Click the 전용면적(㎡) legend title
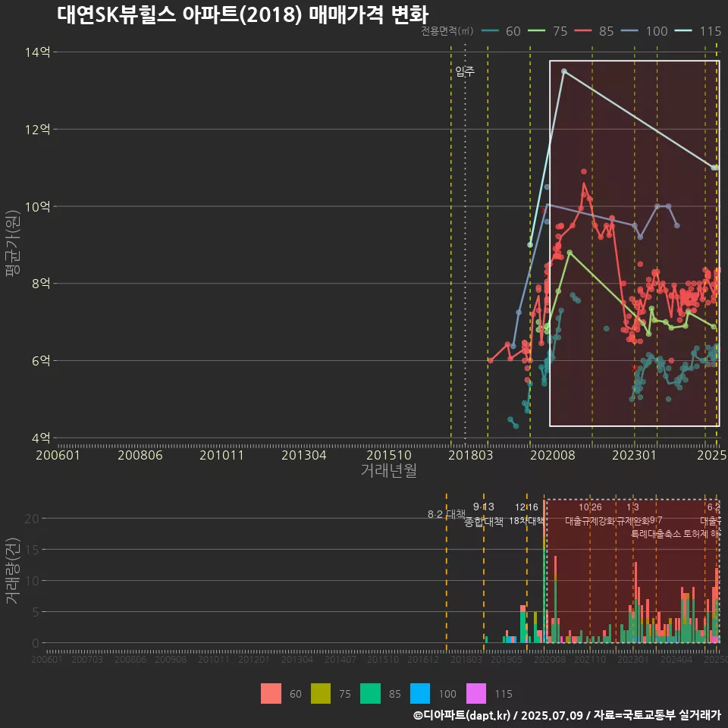Image resolution: width=728 pixels, height=728 pixels. click(447, 31)
